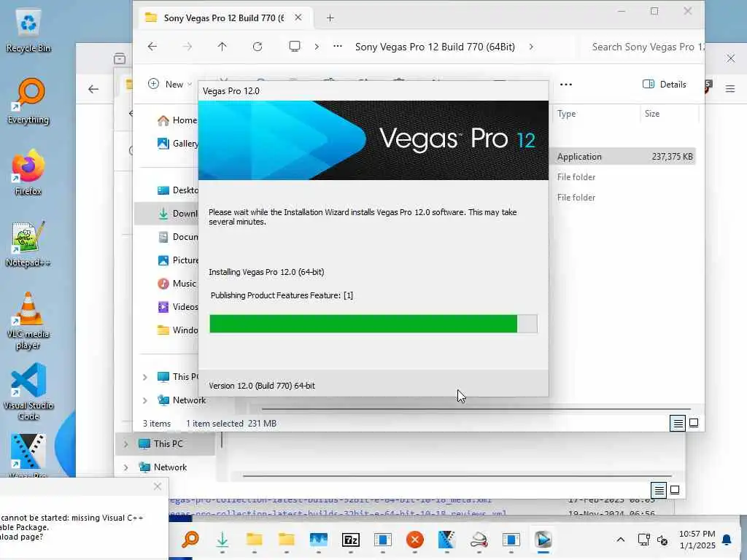The image size is (747, 560).
Task: Launch VLC media player from desktop
Action: click(28, 321)
